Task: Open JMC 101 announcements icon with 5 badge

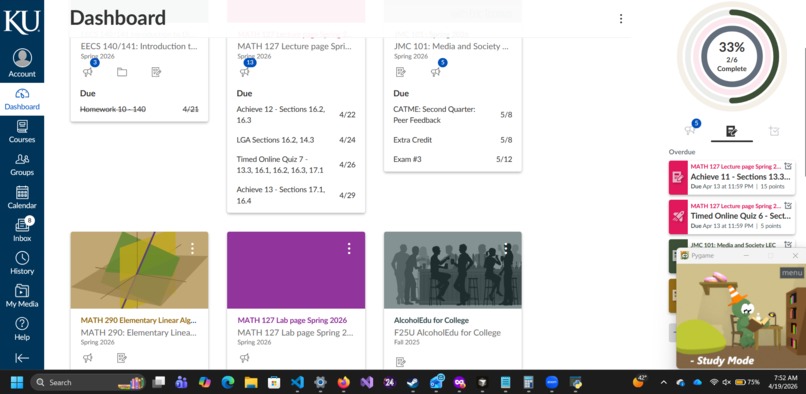Action: click(x=436, y=72)
